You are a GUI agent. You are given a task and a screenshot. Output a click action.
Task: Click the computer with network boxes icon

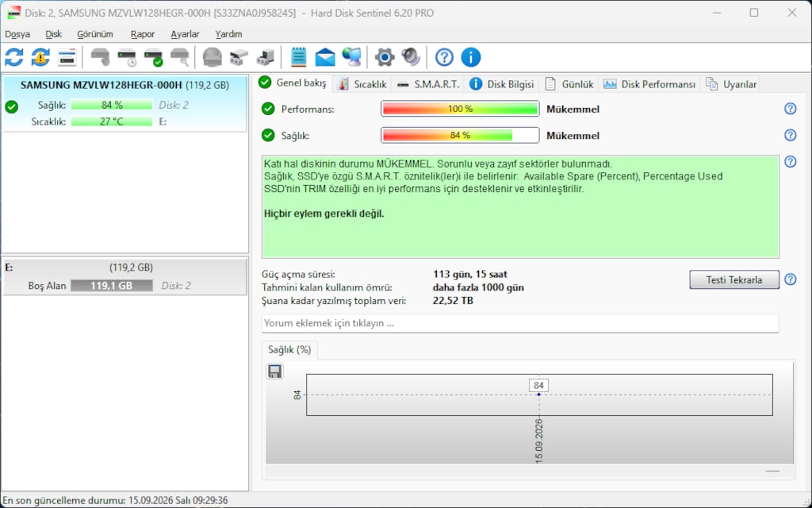pos(266,57)
